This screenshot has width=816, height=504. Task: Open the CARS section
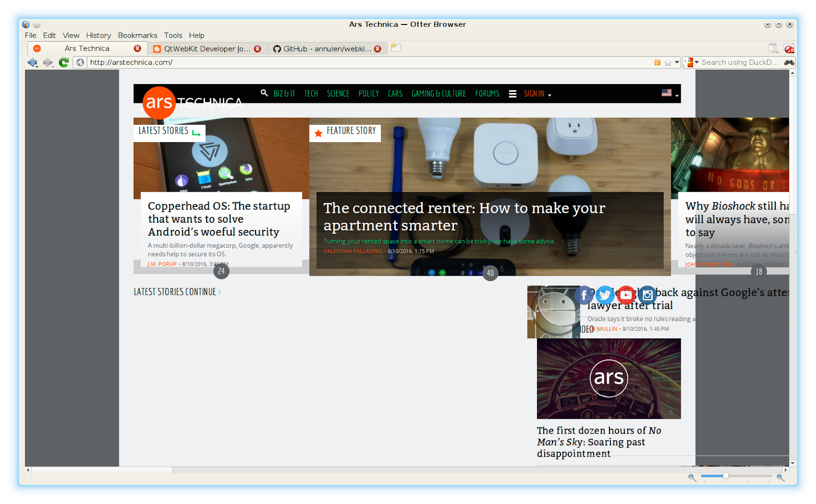click(x=395, y=94)
